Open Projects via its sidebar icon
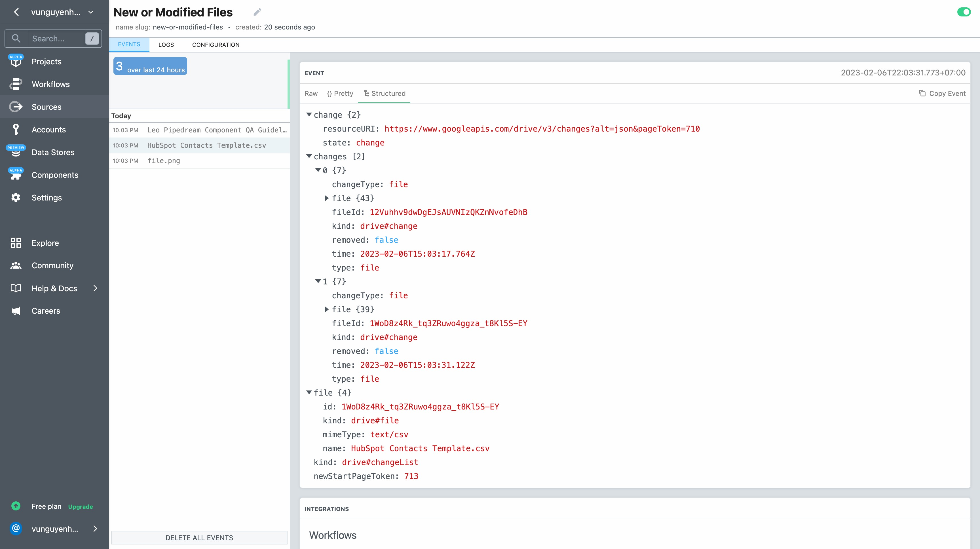980x549 pixels. coord(16,61)
